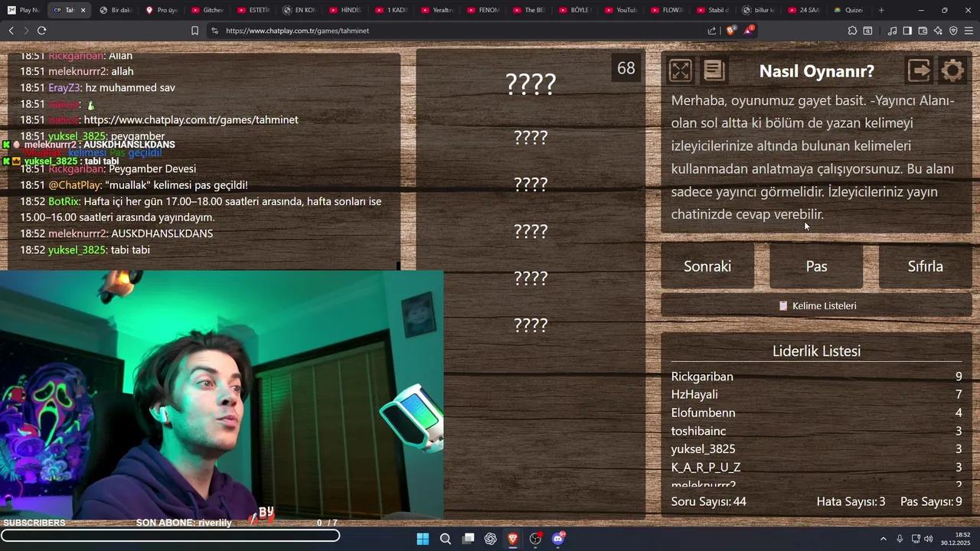The image size is (980, 551).
Task: Open the Brave Wallet icon
Action: (923, 31)
